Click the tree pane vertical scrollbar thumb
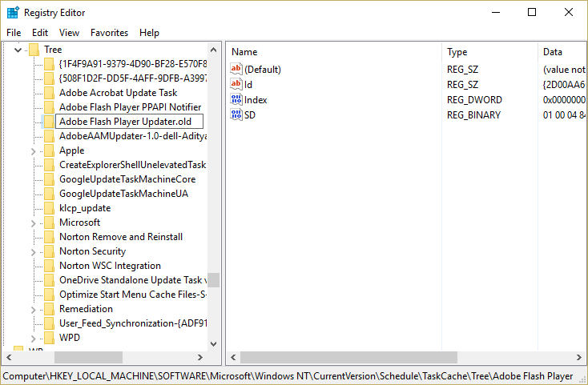 pos(214,280)
